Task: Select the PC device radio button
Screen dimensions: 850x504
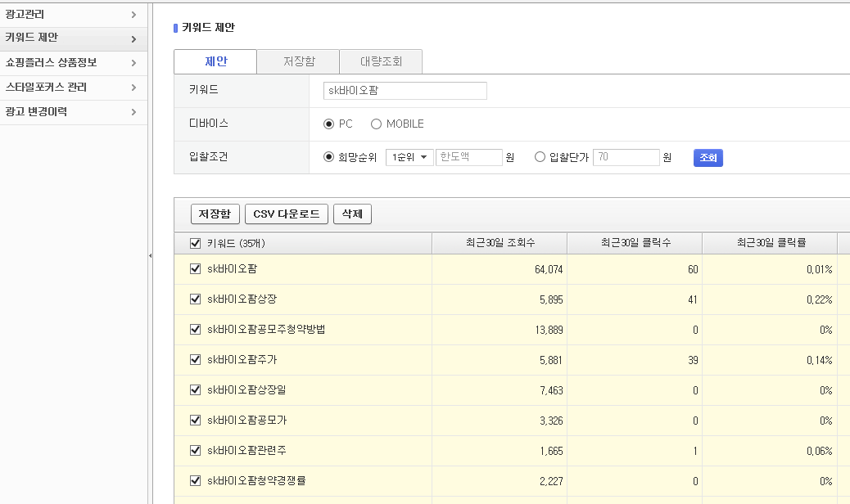Action: [x=328, y=124]
